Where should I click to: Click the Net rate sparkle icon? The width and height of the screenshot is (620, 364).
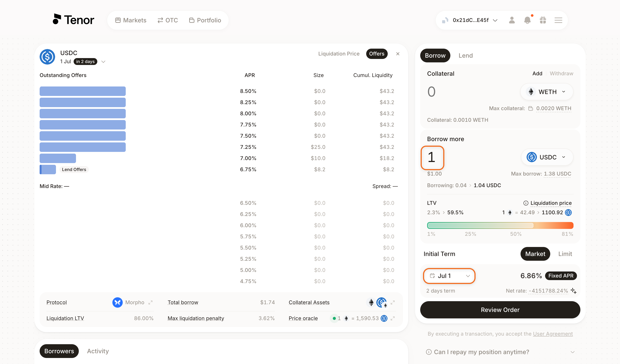573,291
